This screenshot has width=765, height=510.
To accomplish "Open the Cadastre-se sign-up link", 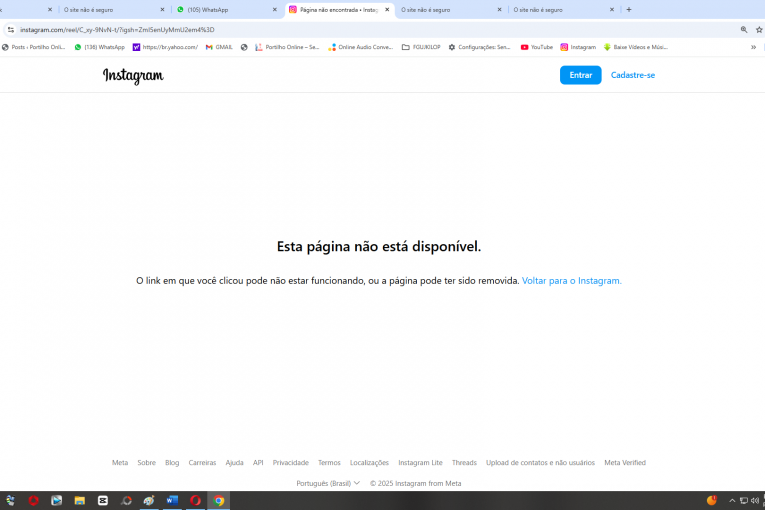I will [633, 75].
